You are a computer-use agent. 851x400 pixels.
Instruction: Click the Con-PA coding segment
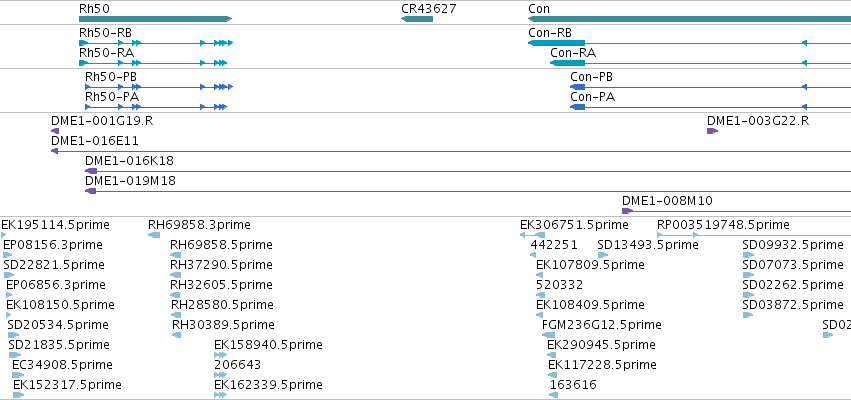coord(577,107)
